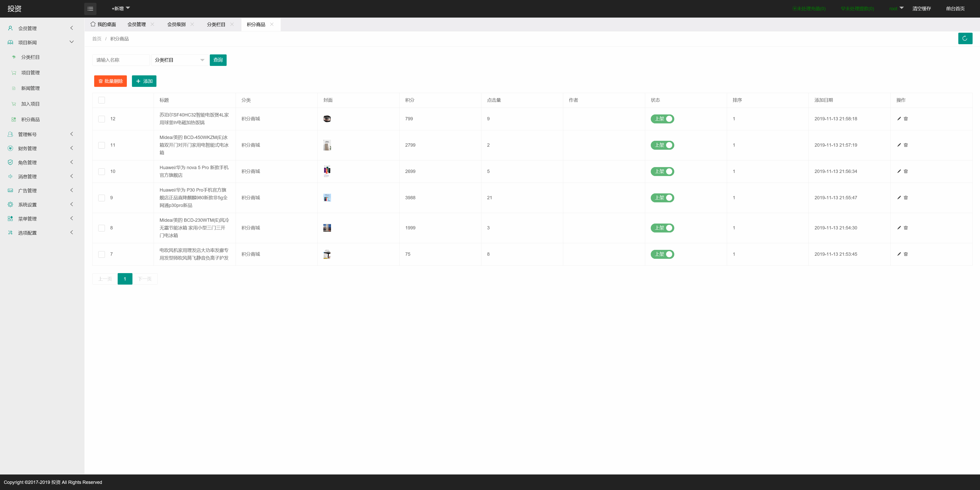Click trash delete icon for row 7
This screenshot has height=490, width=980.
(x=906, y=254)
